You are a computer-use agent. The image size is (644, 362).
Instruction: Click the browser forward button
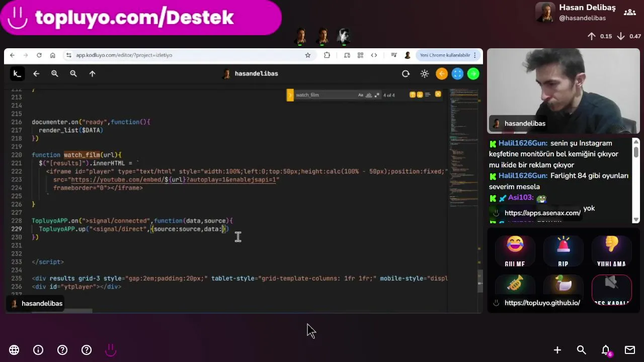[25, 55]
